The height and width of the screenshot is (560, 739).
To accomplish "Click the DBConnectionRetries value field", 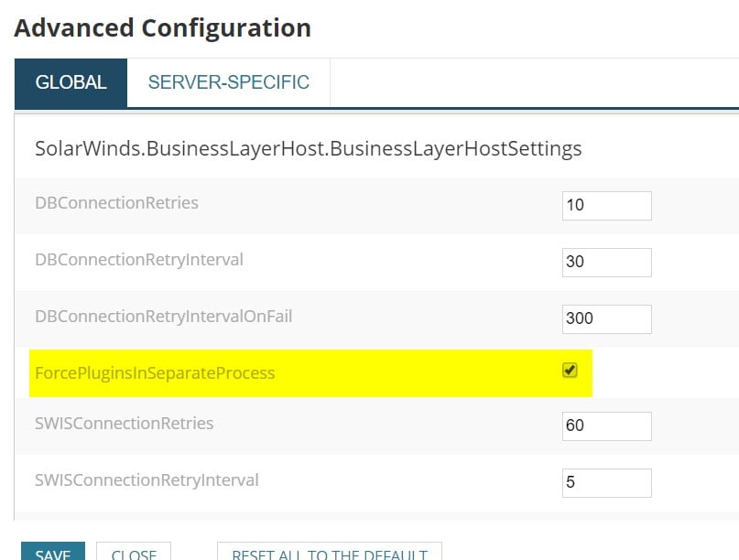I will [606, 205].
